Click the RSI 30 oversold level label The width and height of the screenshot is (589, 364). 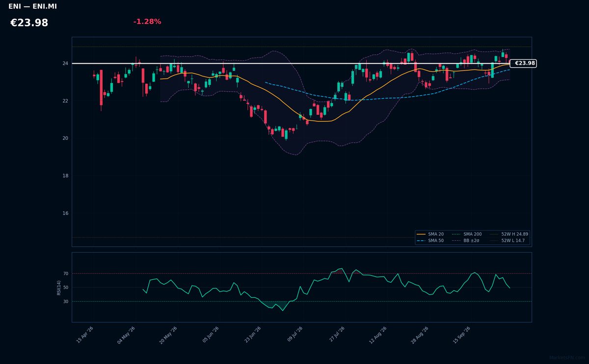point(66,302)
